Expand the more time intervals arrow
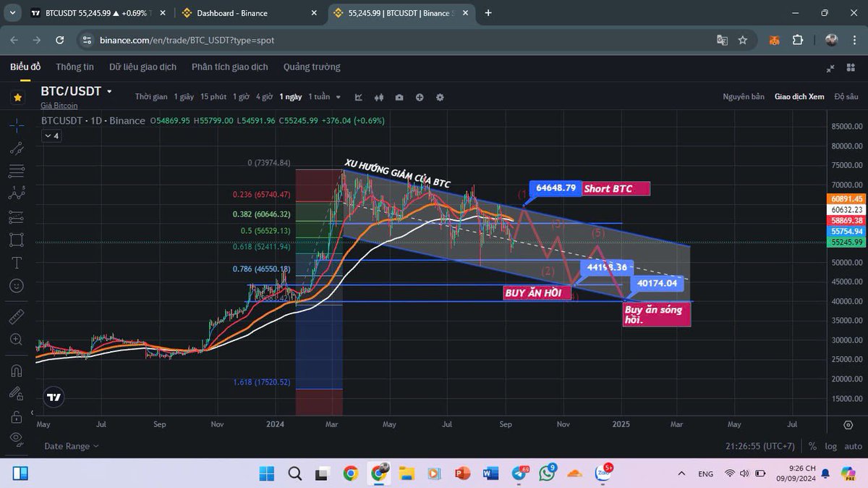Screen dimensions: 868x488 click(x=338, y=97)
